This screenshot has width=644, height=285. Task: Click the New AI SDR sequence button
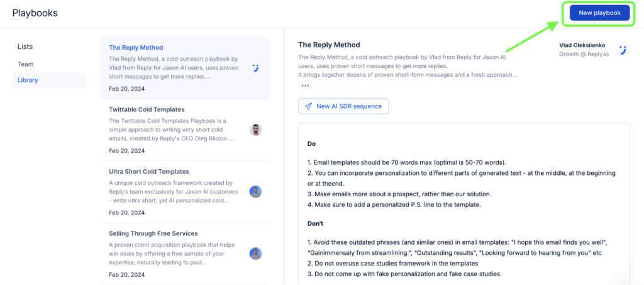pyautogui.click(x=343, y=106)
